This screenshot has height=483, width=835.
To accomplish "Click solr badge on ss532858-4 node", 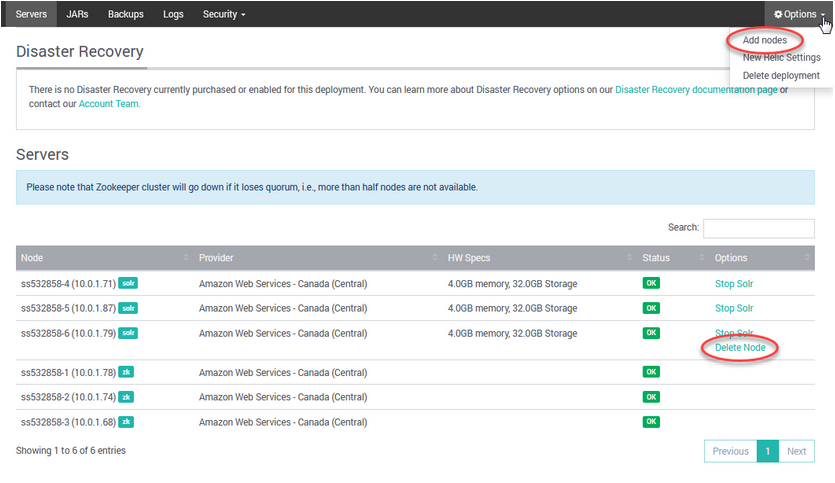I will (128, 283).
